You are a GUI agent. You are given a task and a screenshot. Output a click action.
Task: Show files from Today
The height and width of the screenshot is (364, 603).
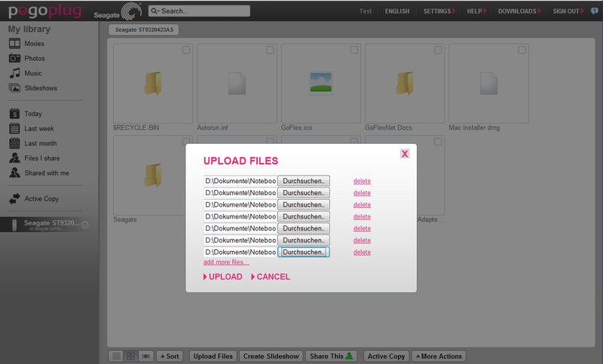pyautogui.click(x=32, y=114)
